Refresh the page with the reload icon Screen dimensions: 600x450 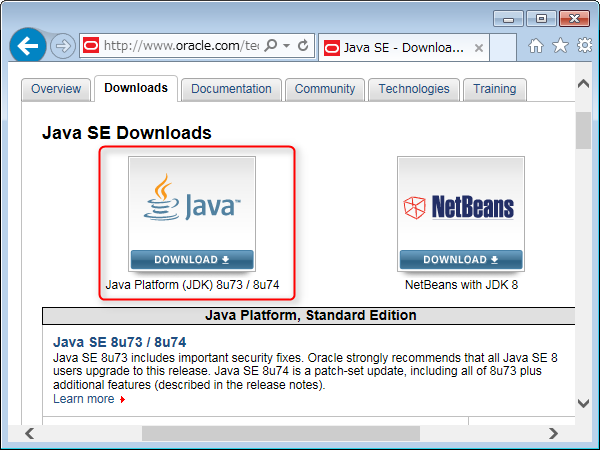pyautogui.click(x=303, y=46)
